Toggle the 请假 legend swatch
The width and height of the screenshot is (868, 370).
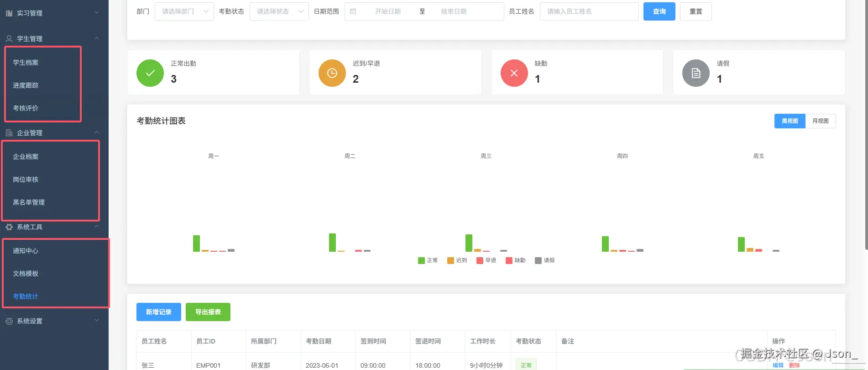click(x=538, y=260)
